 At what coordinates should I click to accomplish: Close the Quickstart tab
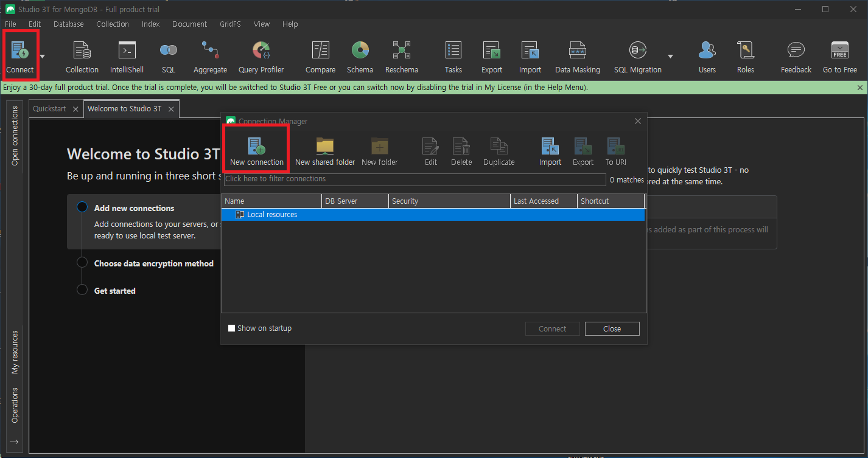point(75,109)
